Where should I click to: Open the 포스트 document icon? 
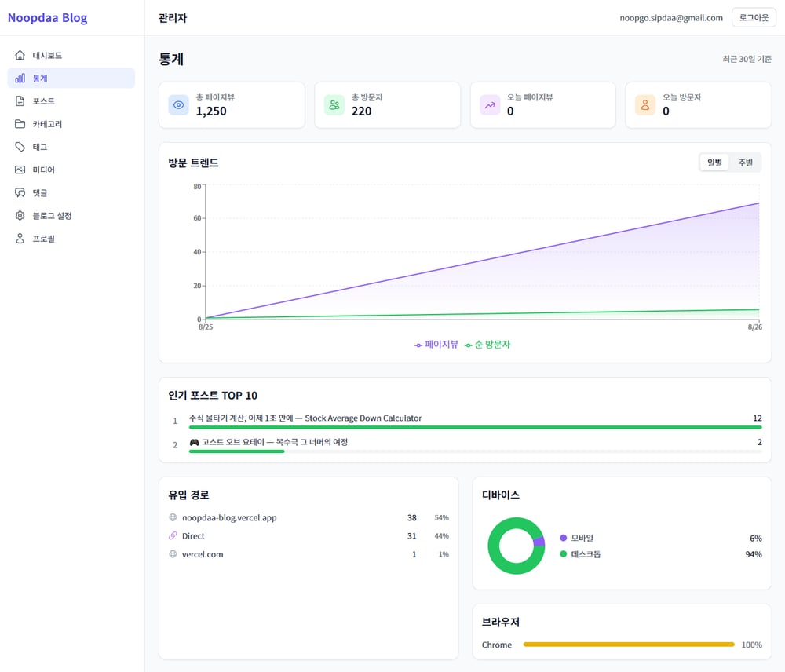point(20,101)
